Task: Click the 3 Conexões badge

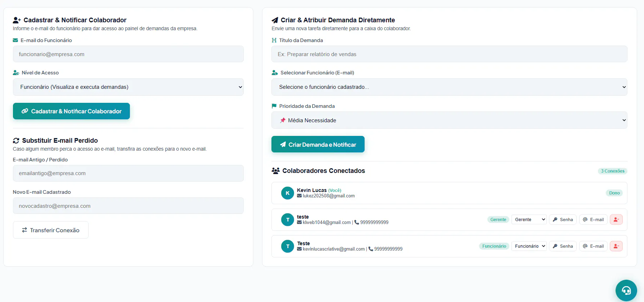Action: [x=612, y=171]
